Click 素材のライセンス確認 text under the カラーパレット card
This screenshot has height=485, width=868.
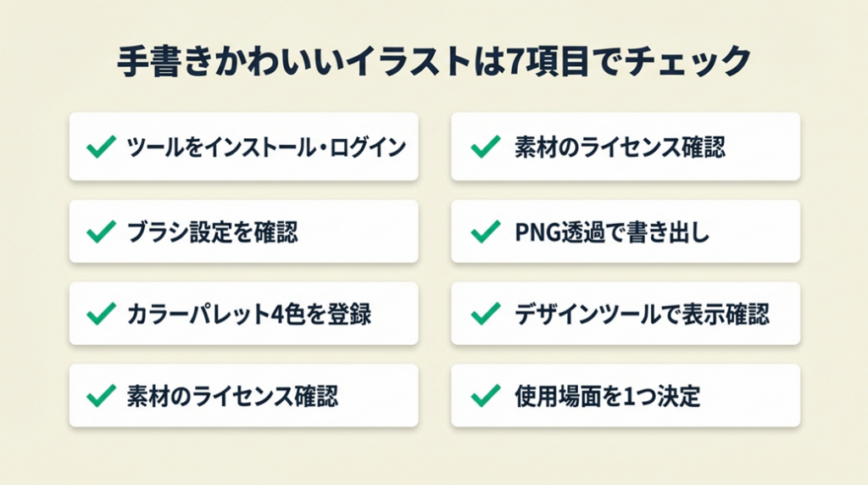[x=231, y=395]
